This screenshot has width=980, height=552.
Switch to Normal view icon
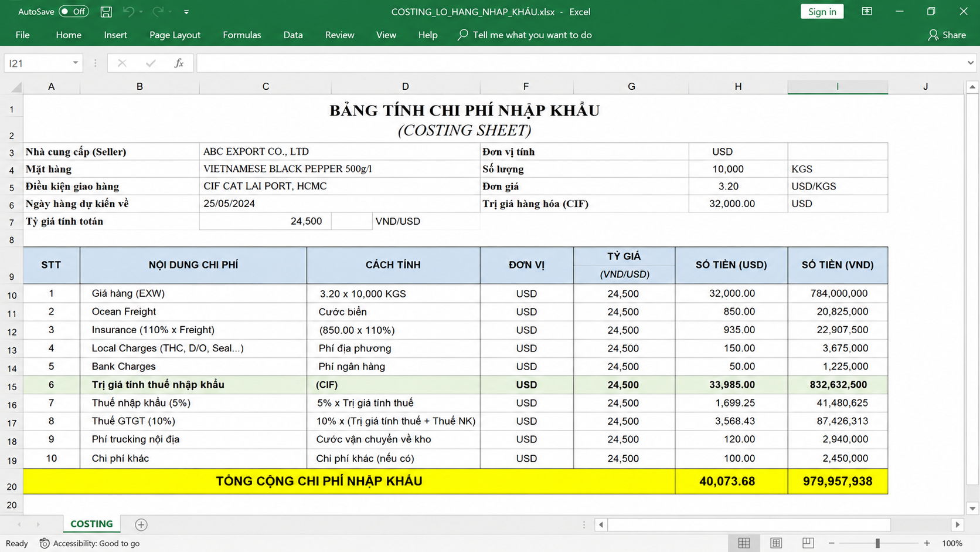[x=744, y=543]
